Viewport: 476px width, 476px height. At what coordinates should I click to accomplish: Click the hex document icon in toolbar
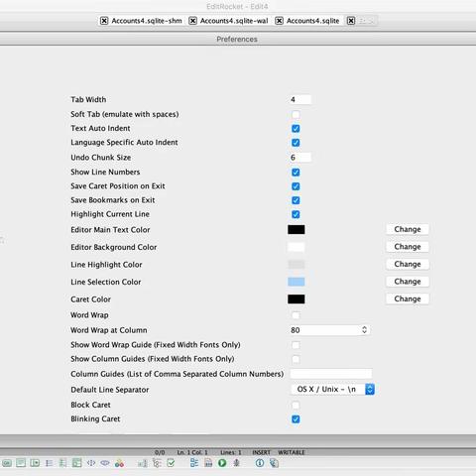208,463
